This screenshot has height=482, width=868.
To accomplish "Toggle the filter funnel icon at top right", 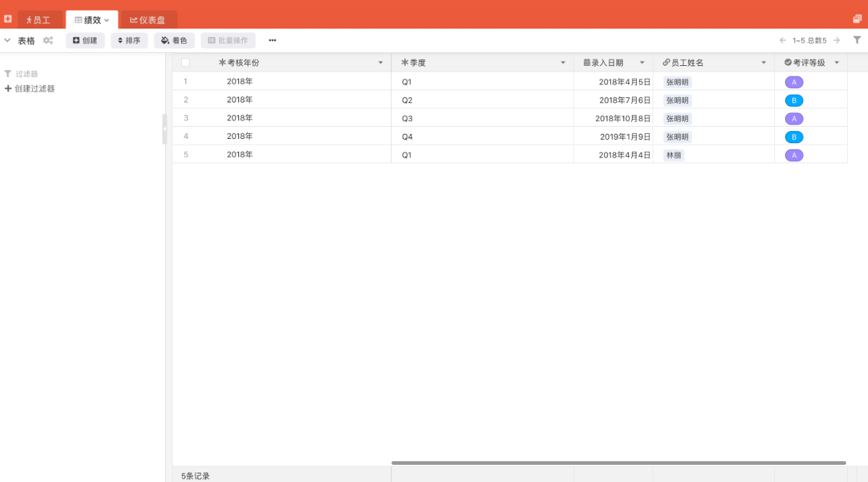I will 857,40.
